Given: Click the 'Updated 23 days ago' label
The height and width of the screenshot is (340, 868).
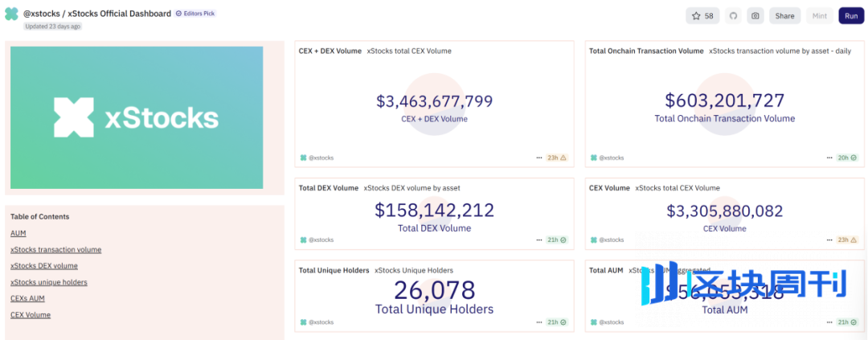Looking at the screenshot, I should click(x=52, y=26).
